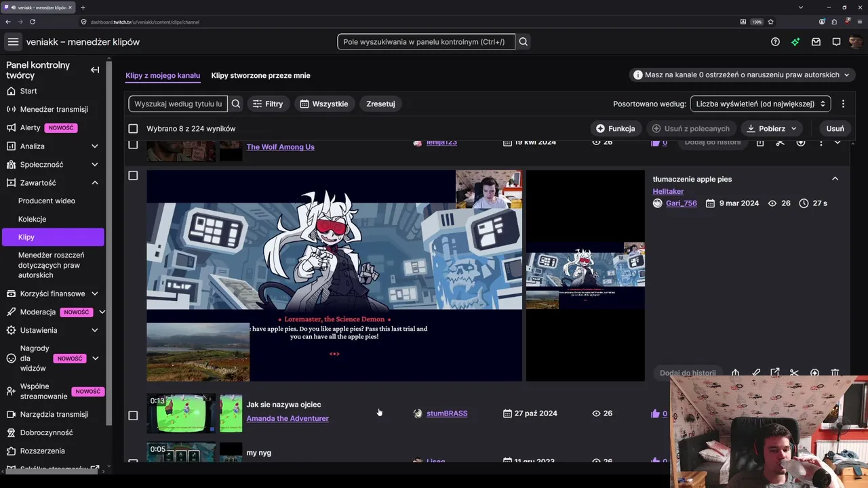Open the 'Jak sie nazywa ojciec' clip thumbnail
This screenshot has height=488, width=868.
181,413
